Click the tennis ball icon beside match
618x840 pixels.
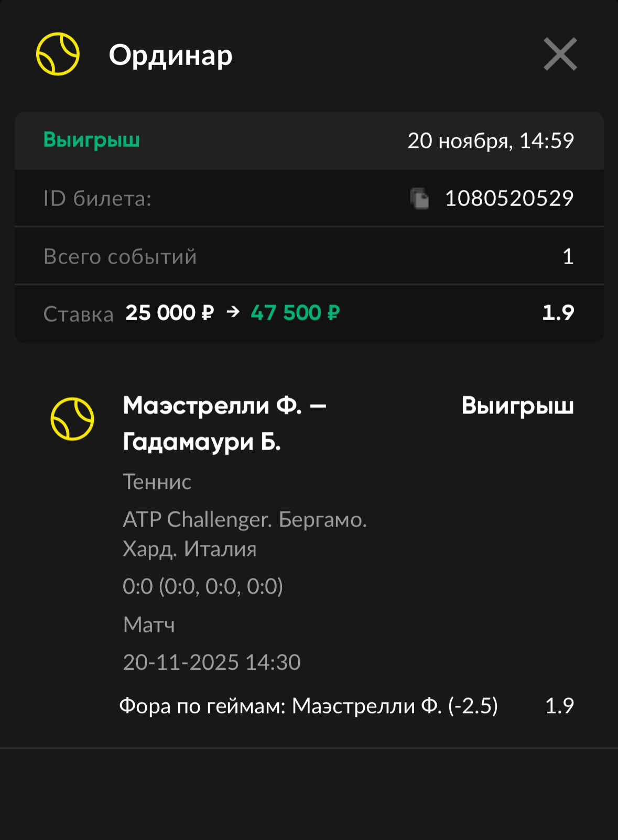coord(72,418)
